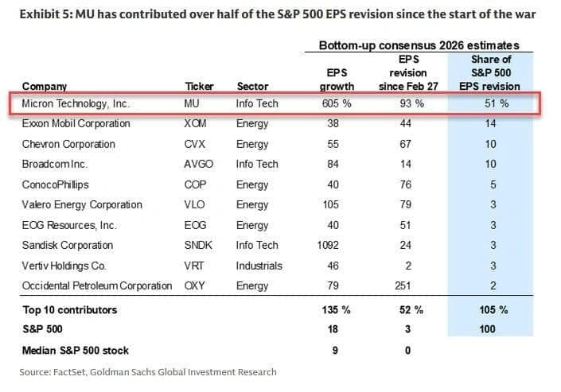Click the Sector column header
This screenshot has height=392, width=561.
point(252,86)
